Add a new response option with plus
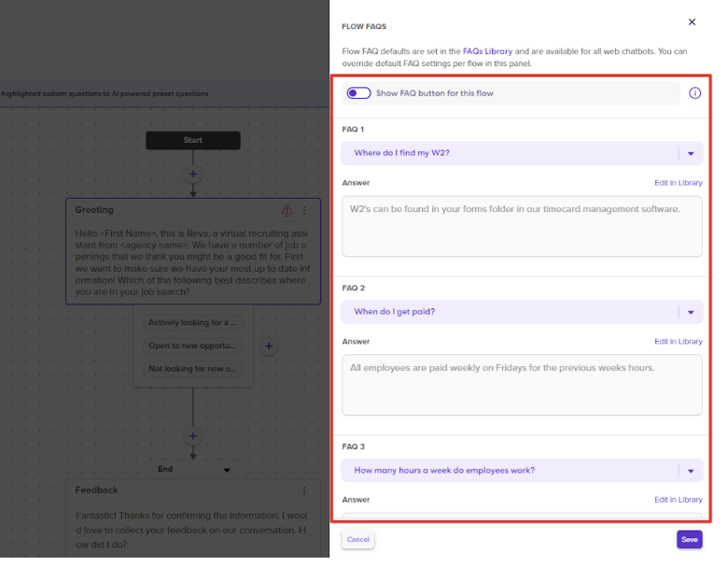 click(x=269, y=347)
